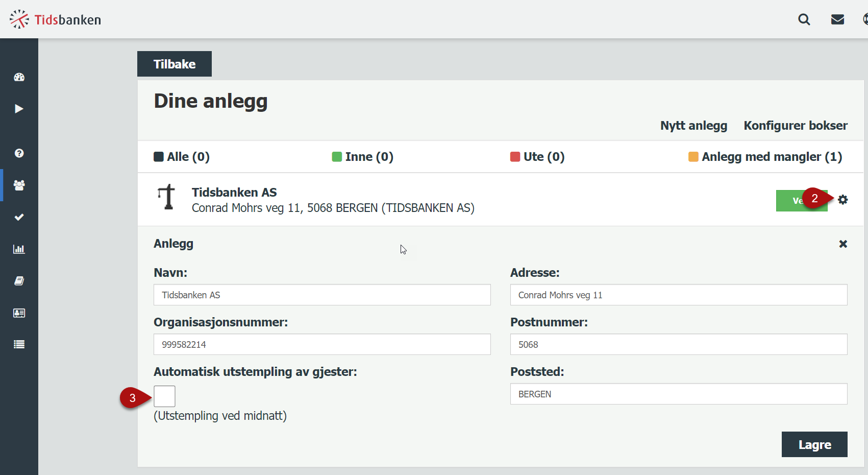868x475 pixels.
Task: Click the play arrow sidebar icon
Action: point(19,109)
